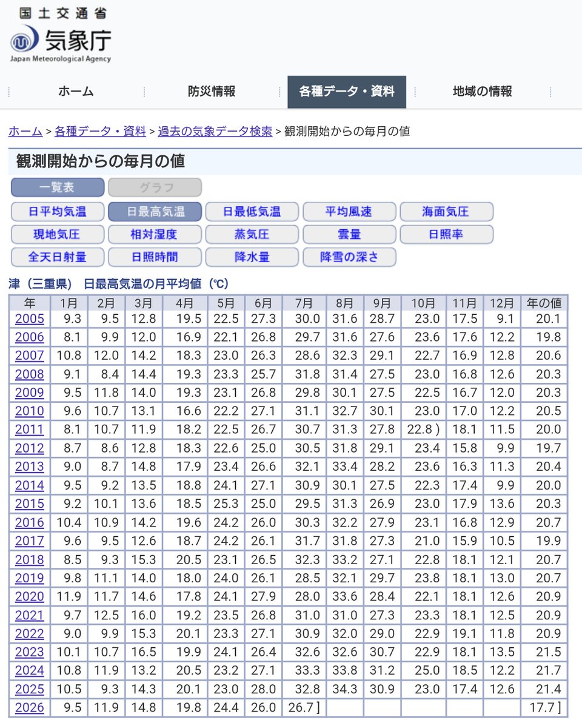582x728 pixels.
Task: Select the 日平均気温 element button
Action: point(58,212)
